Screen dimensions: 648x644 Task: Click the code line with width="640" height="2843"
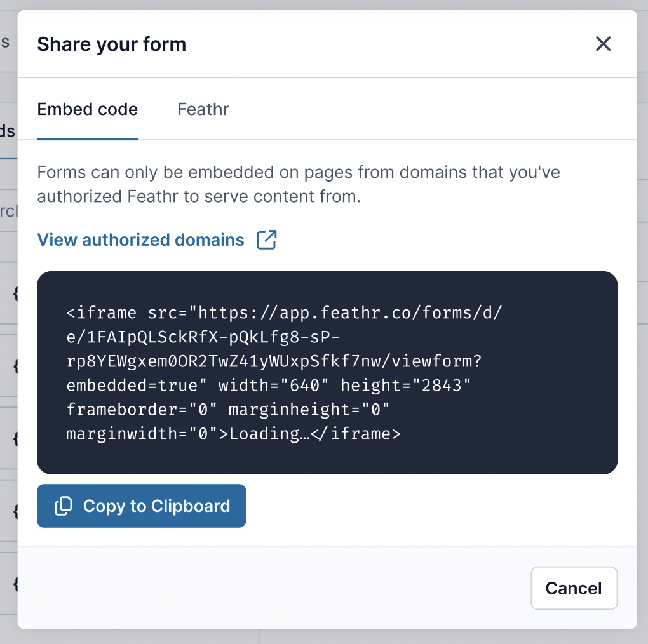pos(269,386)
